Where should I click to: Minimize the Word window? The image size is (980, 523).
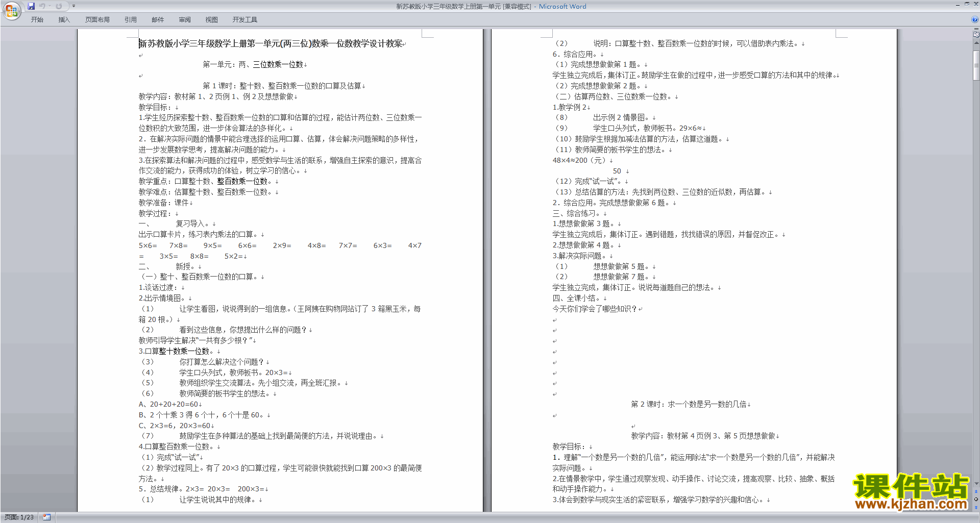click(x=958, y=5)
